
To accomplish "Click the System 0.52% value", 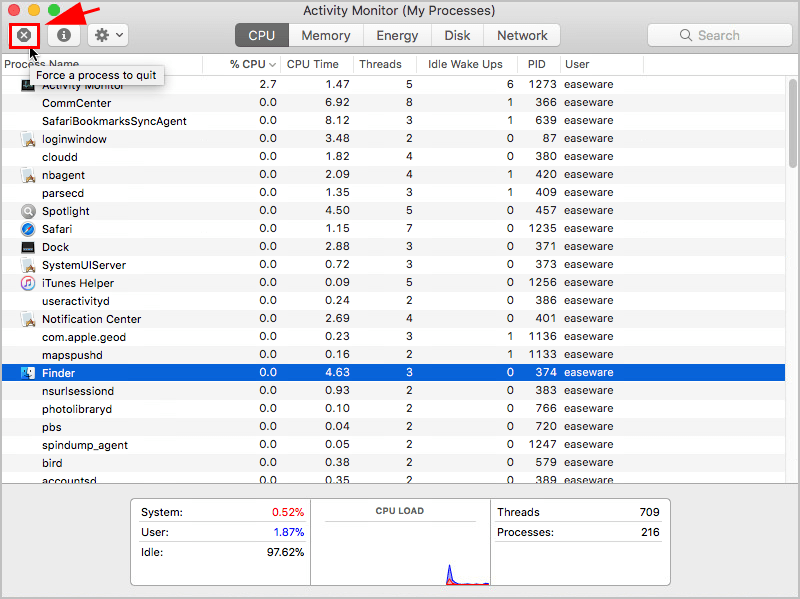I will [288, 512].
